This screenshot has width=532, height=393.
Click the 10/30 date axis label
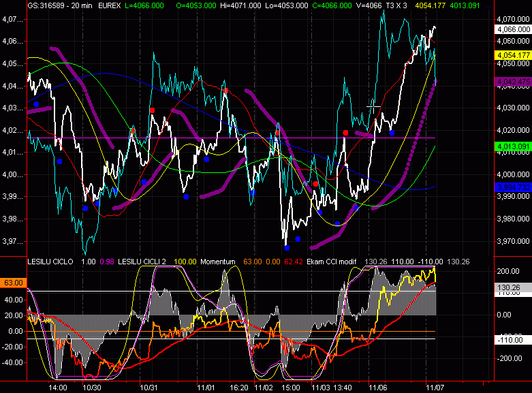click(x=92, y=388)
